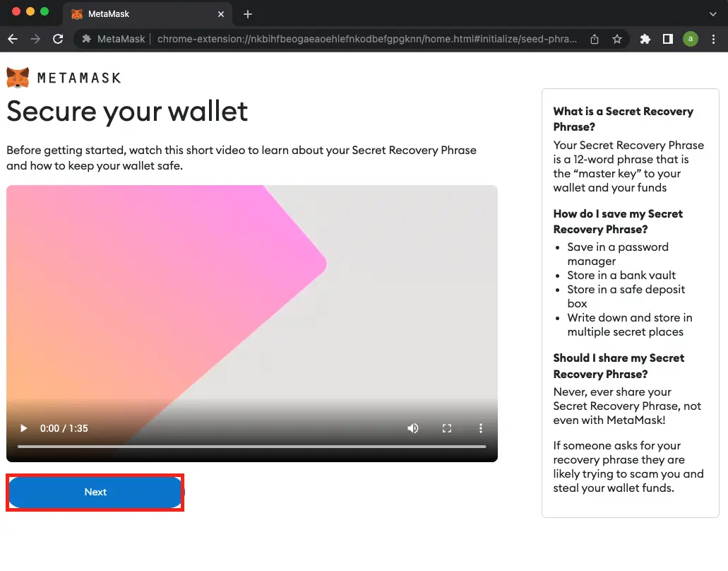Image resolution: width=728 pixels, height=571 pixels.
Task: Open a new browser tab
Action: pyautogui.click(x=247, y=14)
